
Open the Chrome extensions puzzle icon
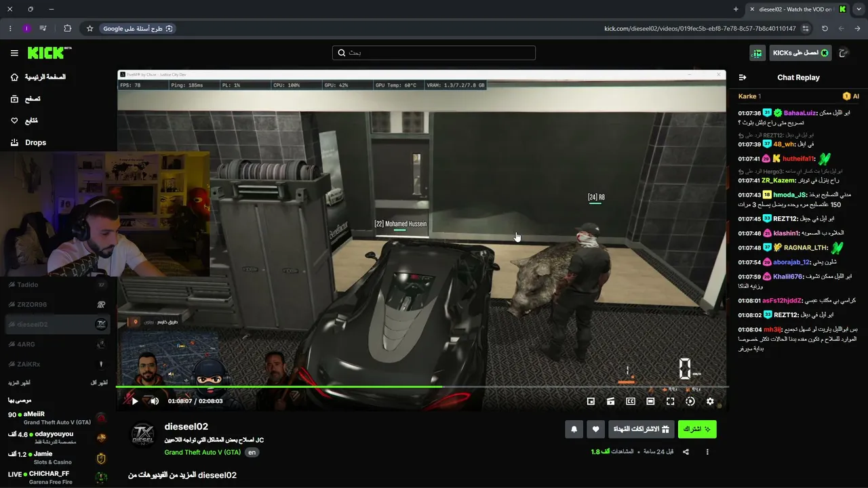(x=67, y=28)
